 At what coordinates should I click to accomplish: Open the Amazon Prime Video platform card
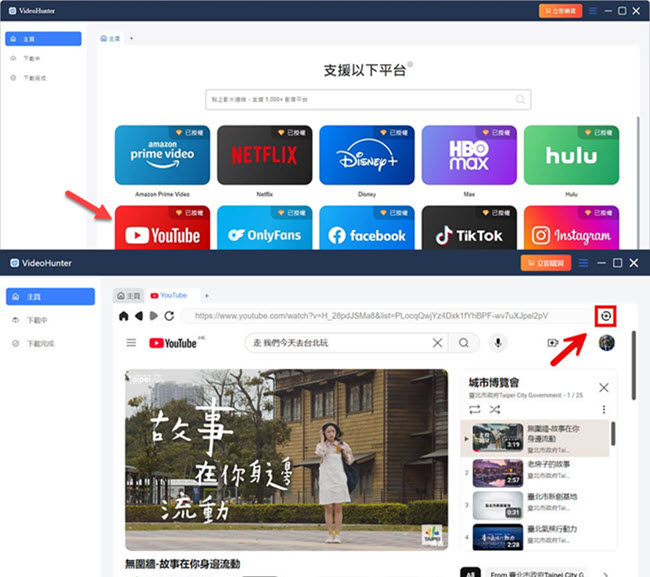[162, 155]
